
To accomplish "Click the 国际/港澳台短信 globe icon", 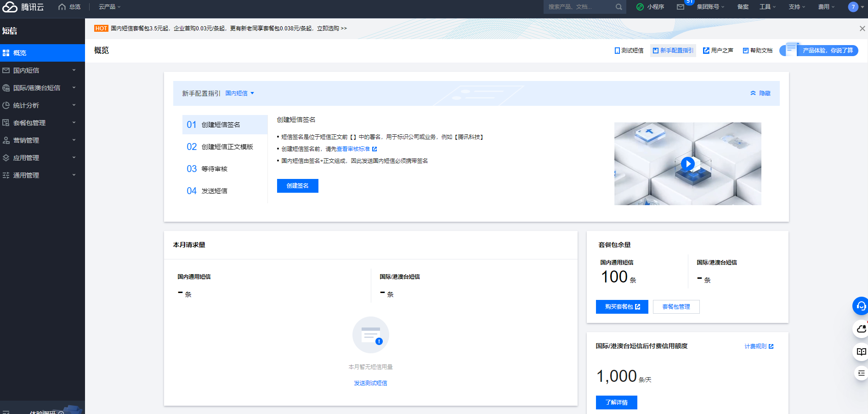I will [x=6, y=88].
